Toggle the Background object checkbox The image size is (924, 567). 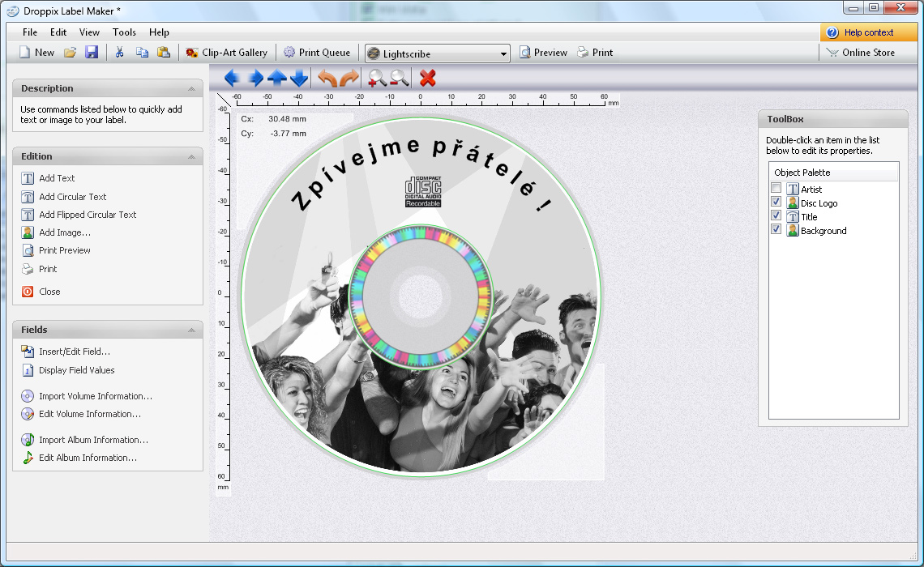point(776,230)
